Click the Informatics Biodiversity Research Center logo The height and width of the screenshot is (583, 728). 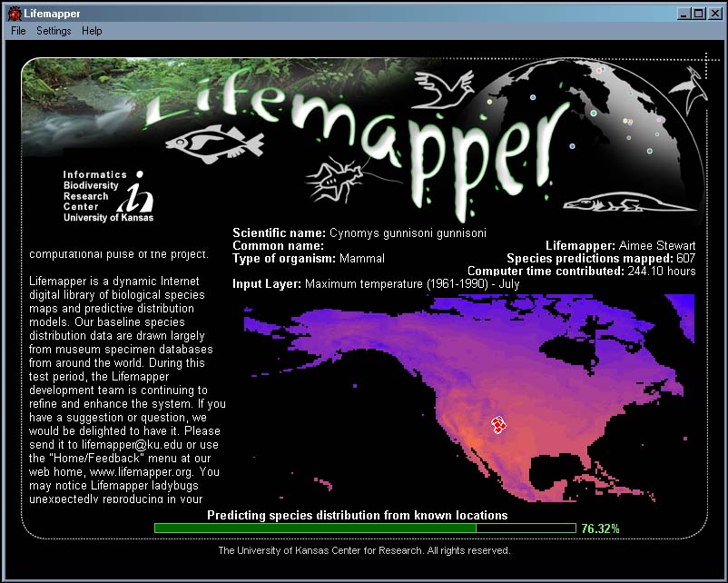[x=108, y=195]
